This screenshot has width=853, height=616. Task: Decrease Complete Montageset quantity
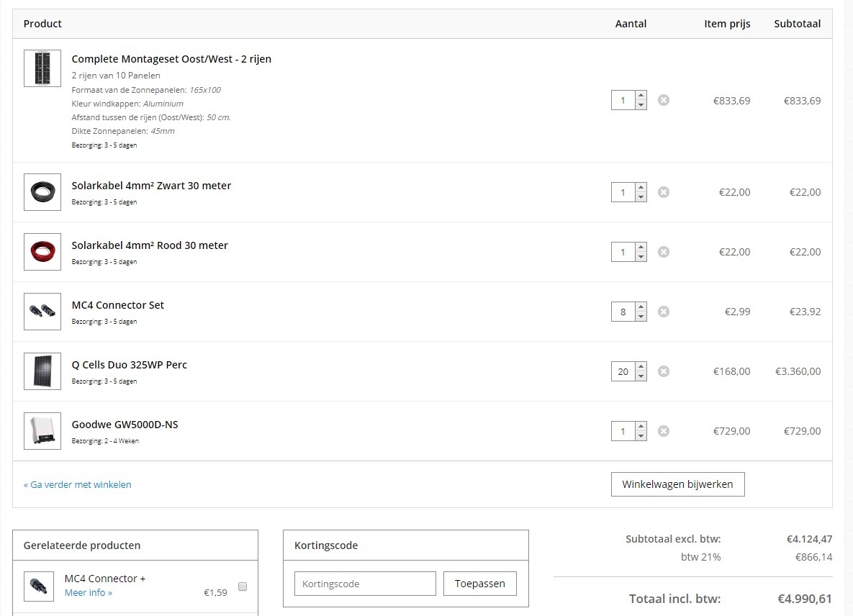641,105
